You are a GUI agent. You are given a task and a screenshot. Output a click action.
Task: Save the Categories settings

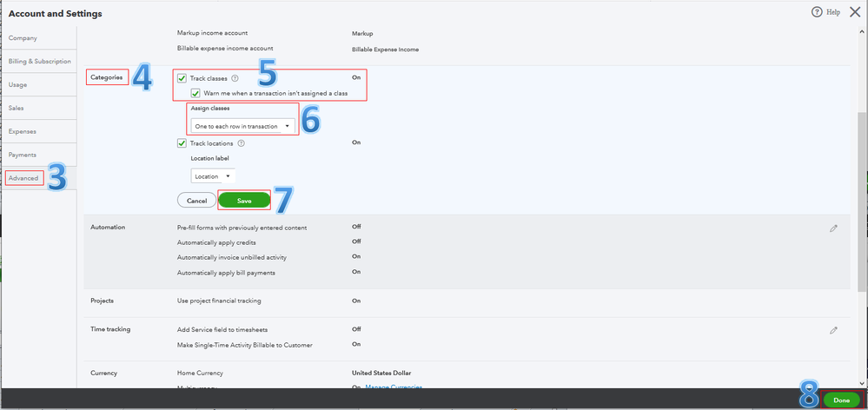[x=244, y=201]
